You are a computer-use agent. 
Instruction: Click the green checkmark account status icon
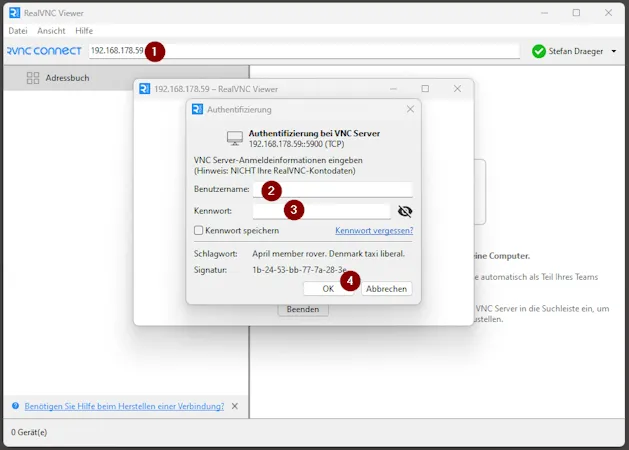[x=539, y=51]
